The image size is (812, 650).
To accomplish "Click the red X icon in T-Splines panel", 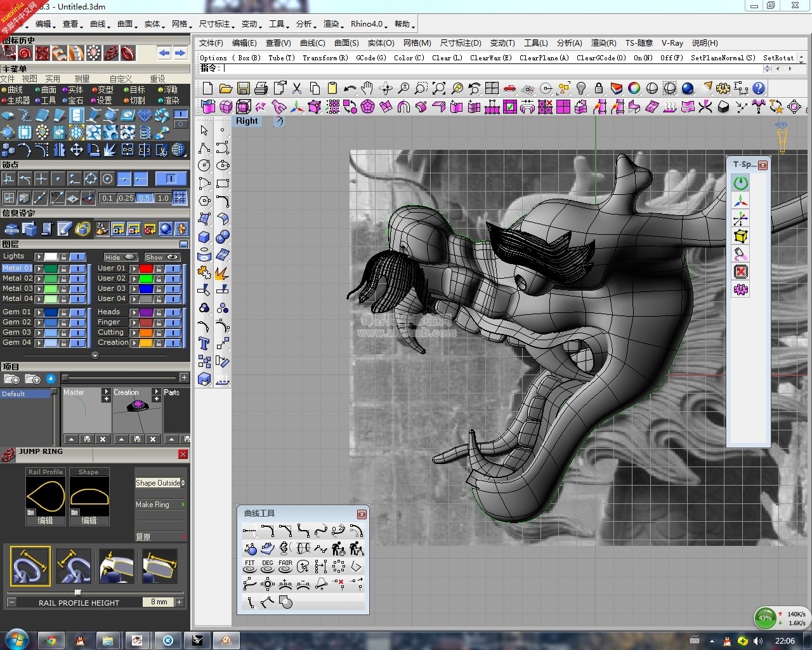I will tap(740, 272).
